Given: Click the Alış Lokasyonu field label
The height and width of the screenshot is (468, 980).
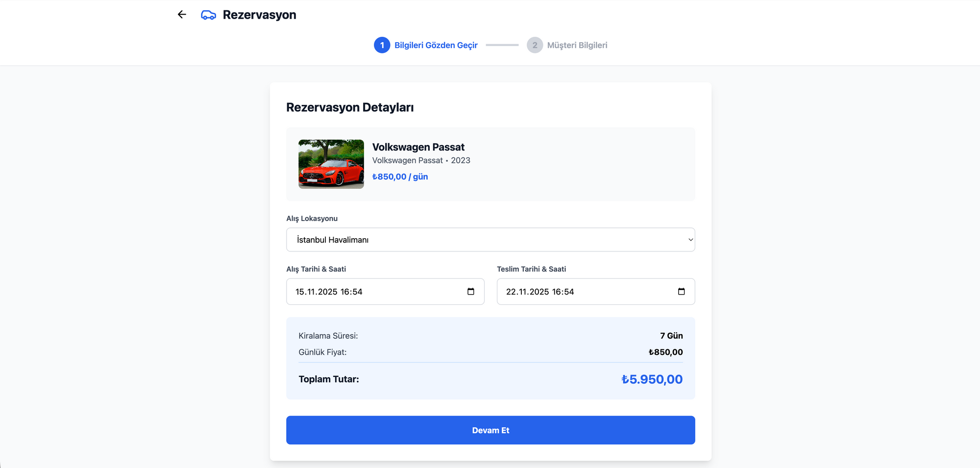Looking at the screenshot, I should click(x=312, y=219).
